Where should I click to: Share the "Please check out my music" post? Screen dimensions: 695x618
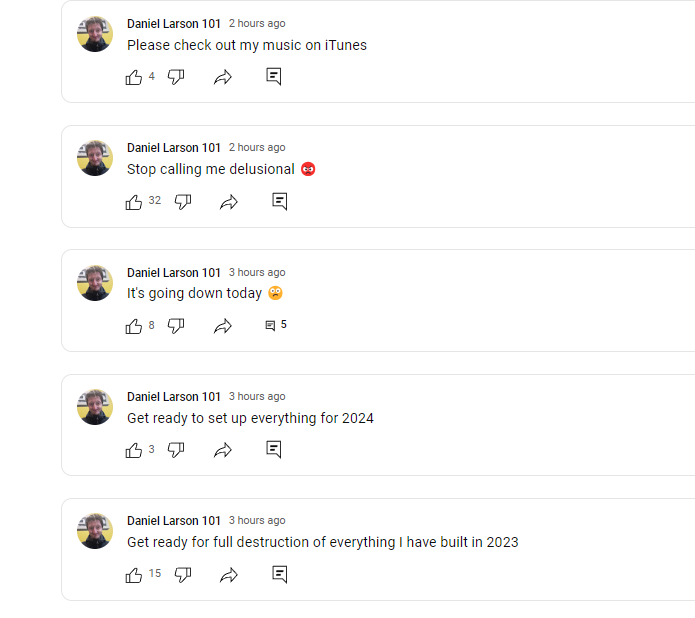[x=223, y=77]
